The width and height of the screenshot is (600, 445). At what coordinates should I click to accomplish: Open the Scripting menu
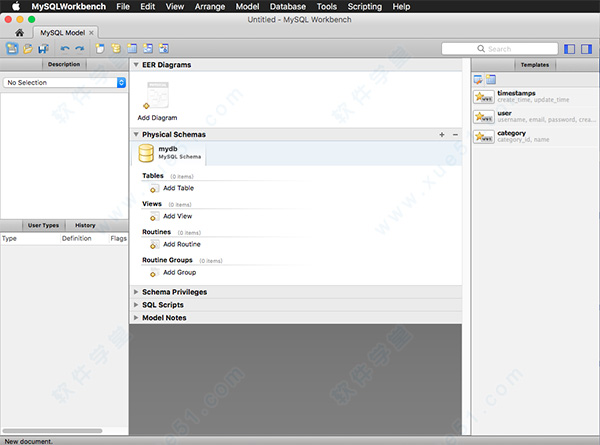[365, 7]
